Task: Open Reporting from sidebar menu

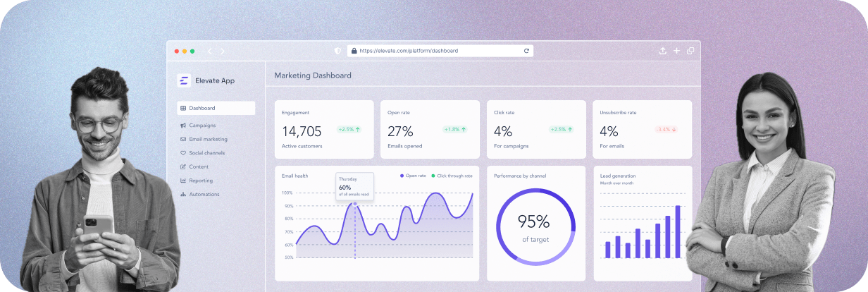Action: coord(201,181)
